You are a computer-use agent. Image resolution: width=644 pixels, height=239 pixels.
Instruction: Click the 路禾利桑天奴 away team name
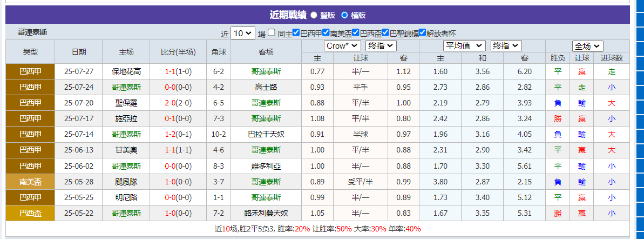(x=266, y=213)
